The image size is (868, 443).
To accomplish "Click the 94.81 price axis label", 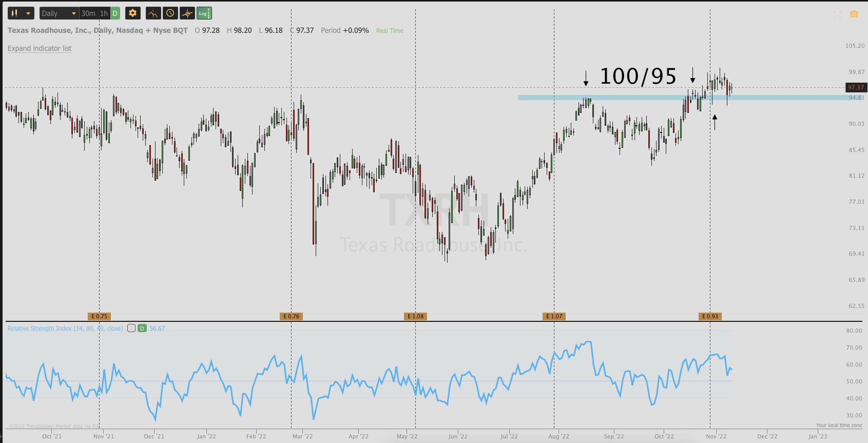I will [x=856, y=98].
